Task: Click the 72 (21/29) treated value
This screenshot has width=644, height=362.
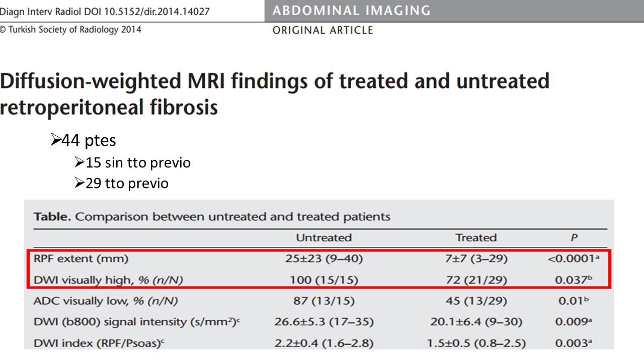Action: coord(476,280)
